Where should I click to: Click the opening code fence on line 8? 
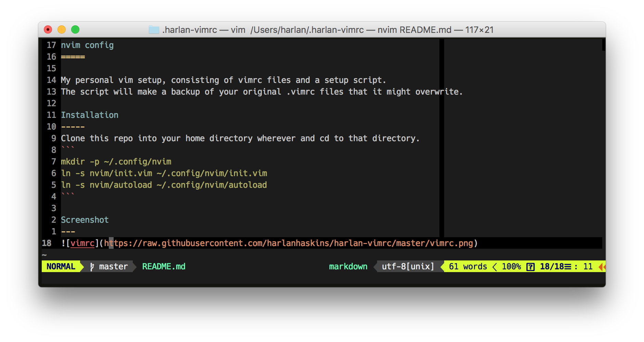(x=67, y=148)
